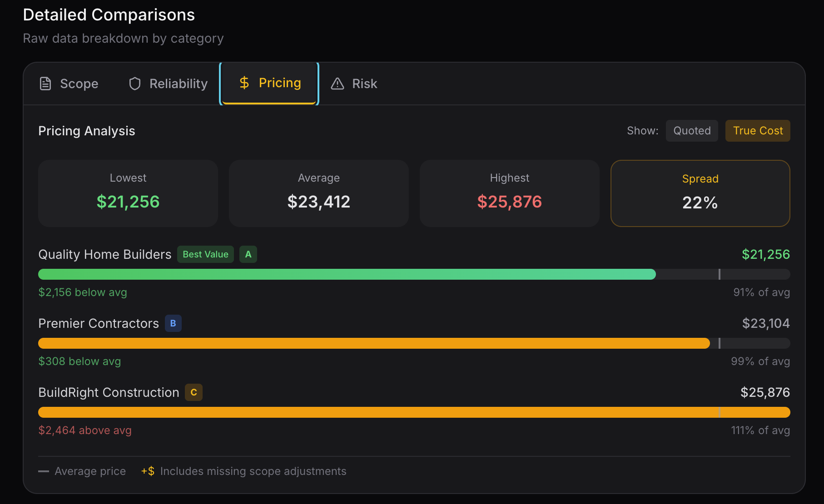Click the Pricing dollar sign icon
Image resolution: width=824 pixels, height=504 pixels.
click(x=244, y=83)
